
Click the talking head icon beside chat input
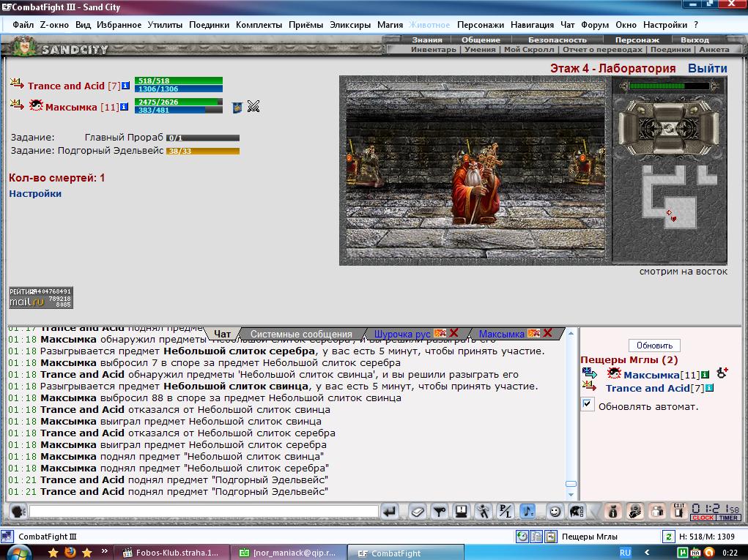pos(18,512)
